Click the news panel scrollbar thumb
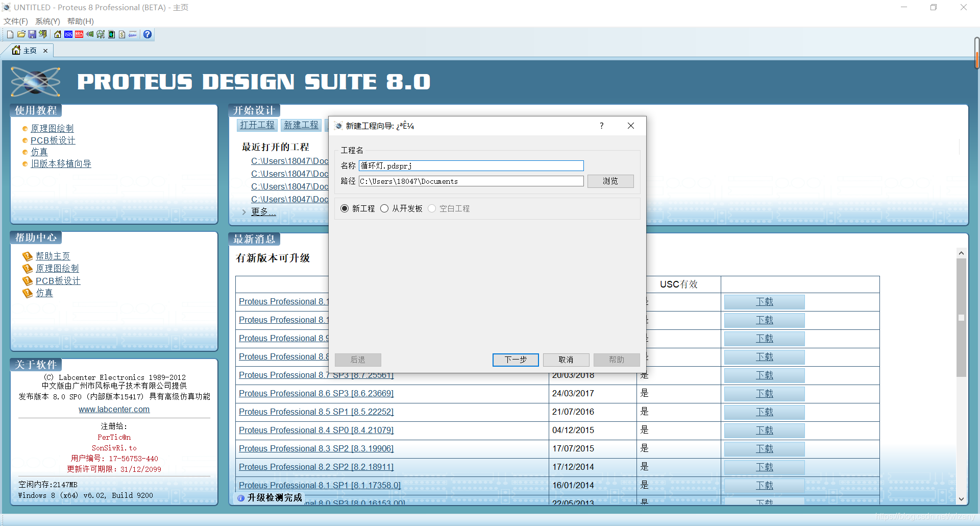The height and width of the screenshot is (526, 980). point(961,318)
